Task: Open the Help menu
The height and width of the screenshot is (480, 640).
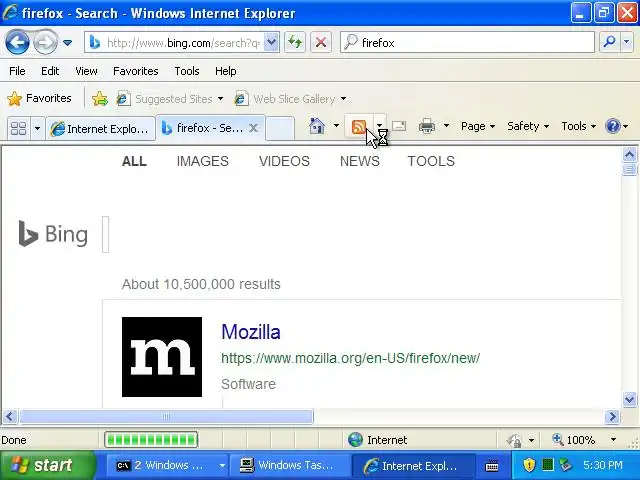Action: [225, 71]
